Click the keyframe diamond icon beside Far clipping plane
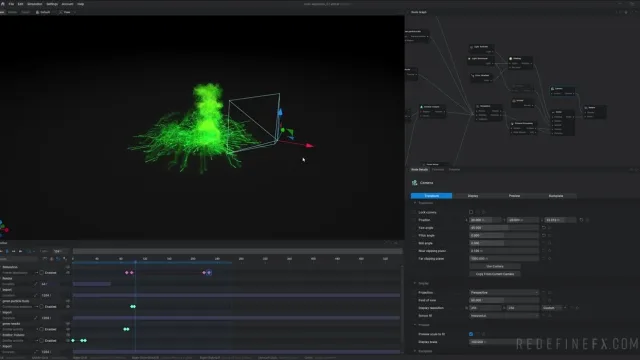 pyautogui.click(x=549, y=258)
